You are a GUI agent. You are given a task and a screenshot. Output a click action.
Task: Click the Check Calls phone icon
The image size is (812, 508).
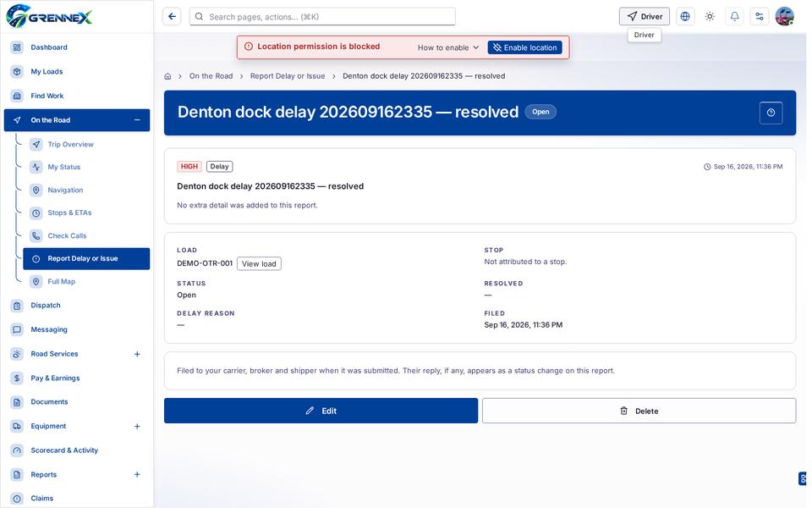pyautogui.click(x=36, y=236)
